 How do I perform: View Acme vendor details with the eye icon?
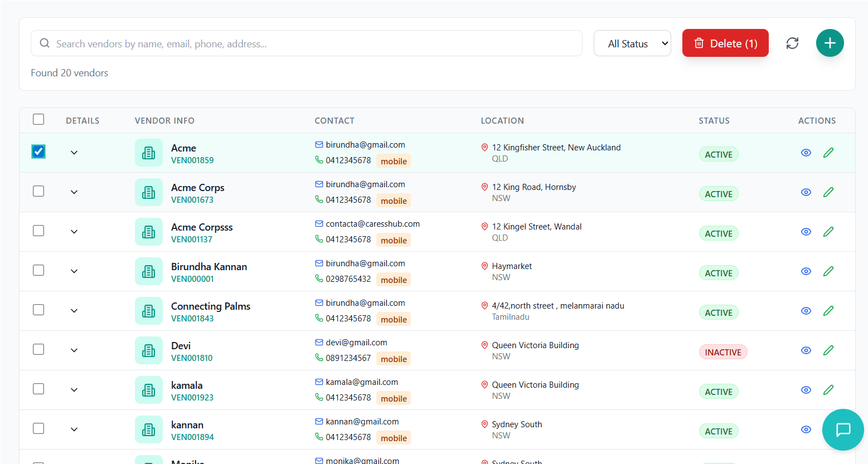[806, 152]
